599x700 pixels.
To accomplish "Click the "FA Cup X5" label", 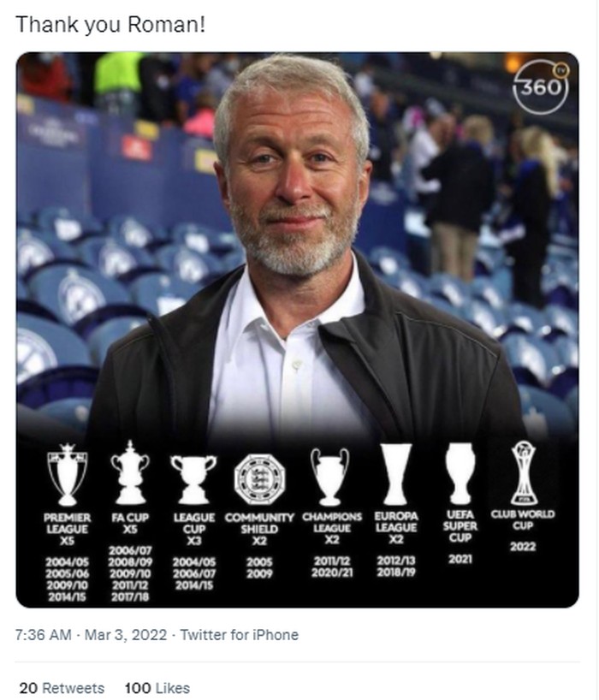I will 130,524.
